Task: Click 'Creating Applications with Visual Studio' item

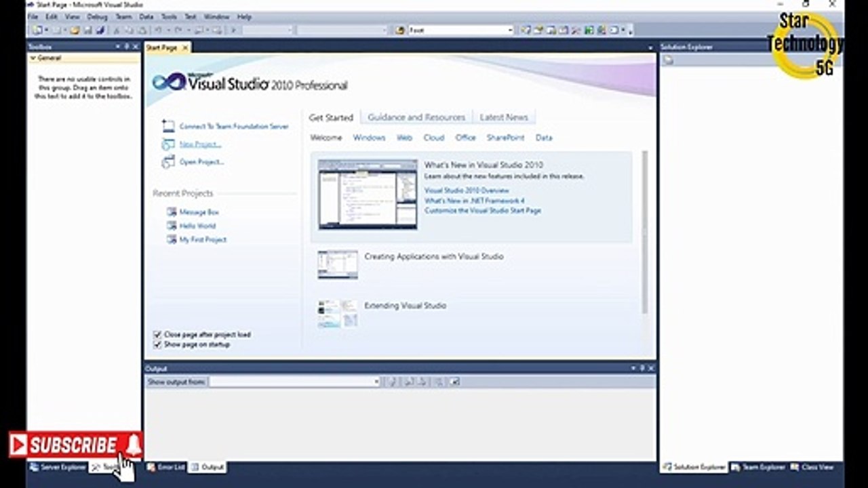Action: click(x=434, y=256)
